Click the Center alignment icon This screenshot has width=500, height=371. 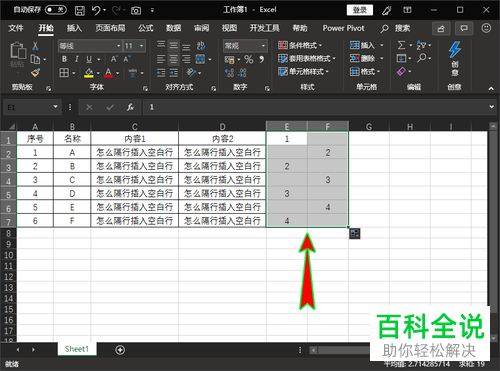(x=174, y=59)
